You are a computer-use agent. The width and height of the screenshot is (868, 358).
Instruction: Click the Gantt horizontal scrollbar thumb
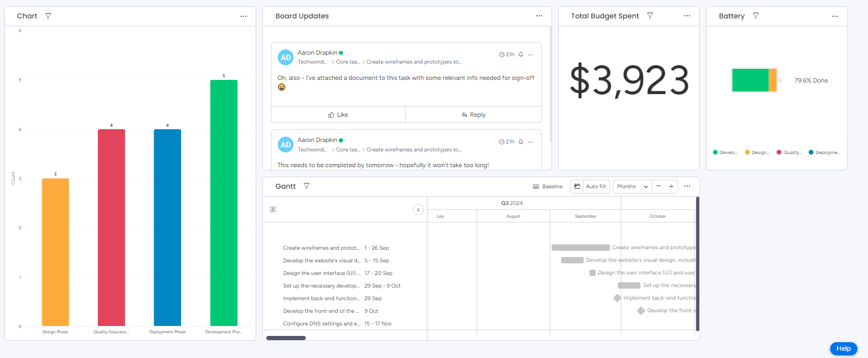pos(286,338)
